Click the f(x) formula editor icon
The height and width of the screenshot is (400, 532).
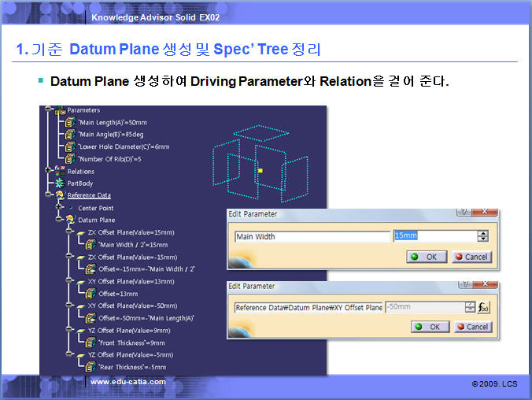pos(484,307)
